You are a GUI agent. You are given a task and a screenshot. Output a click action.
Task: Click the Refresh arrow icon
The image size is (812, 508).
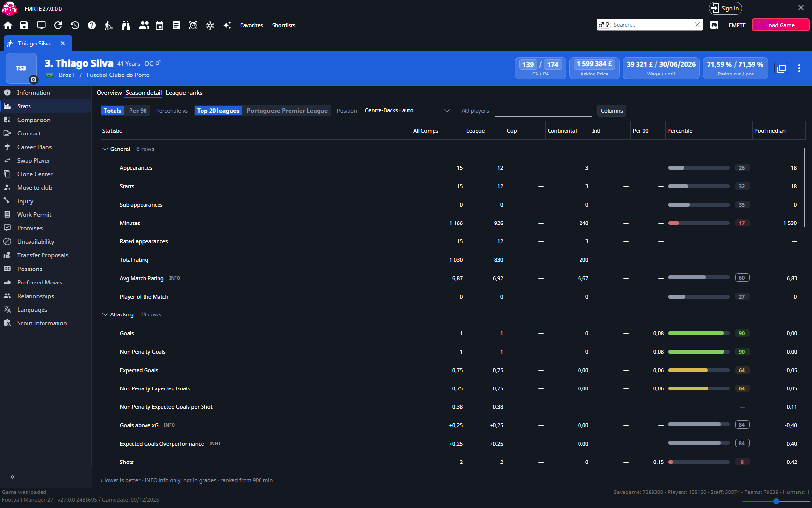[58, 25]
